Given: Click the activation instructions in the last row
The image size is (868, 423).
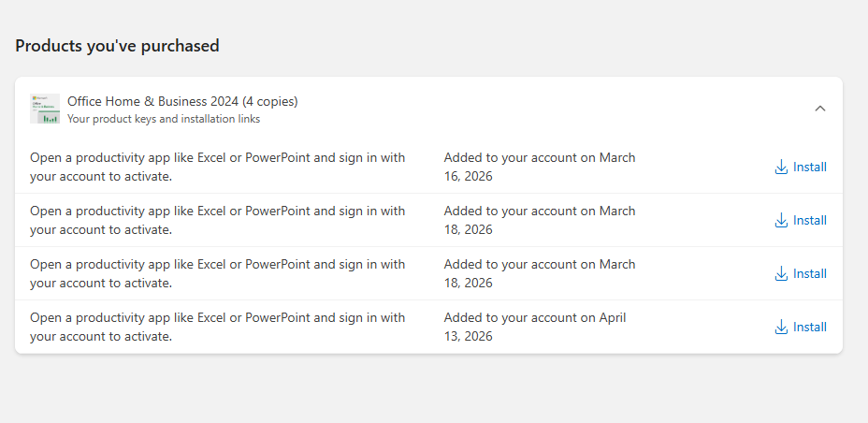Looking at the screenshot, I should click(x=218, y=327).
